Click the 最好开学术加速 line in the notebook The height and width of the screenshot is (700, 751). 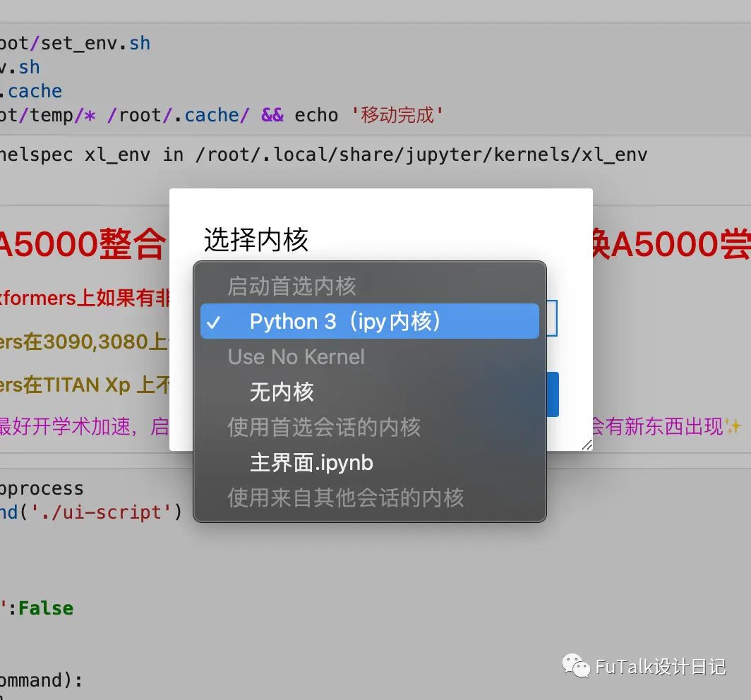point(85,426)
